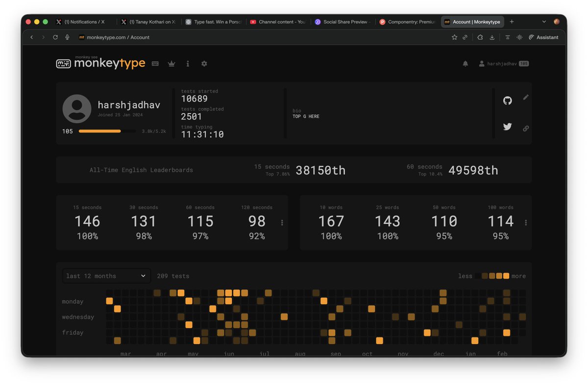588x385 pixels.
Task: Open the last 12 months dropdown
Action: 106,276
